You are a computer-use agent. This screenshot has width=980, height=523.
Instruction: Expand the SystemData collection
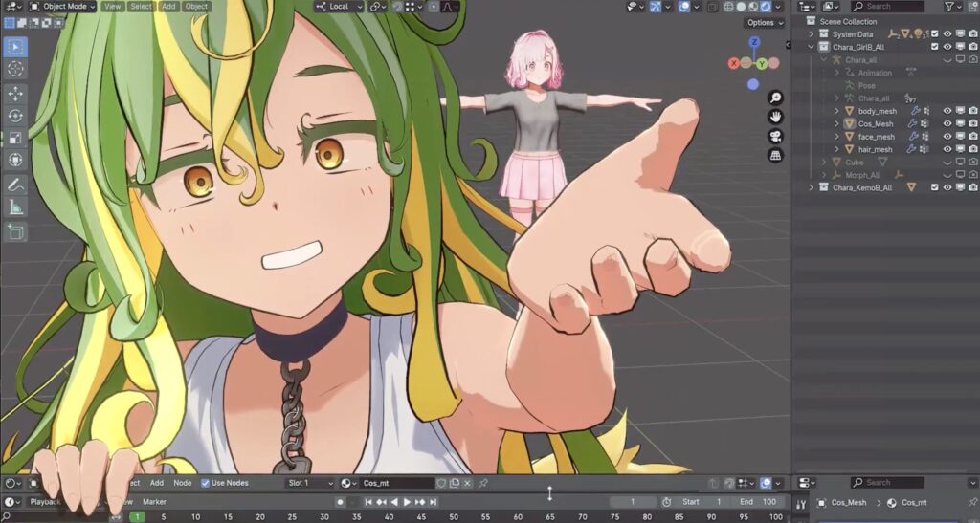(x=812, y=34)
